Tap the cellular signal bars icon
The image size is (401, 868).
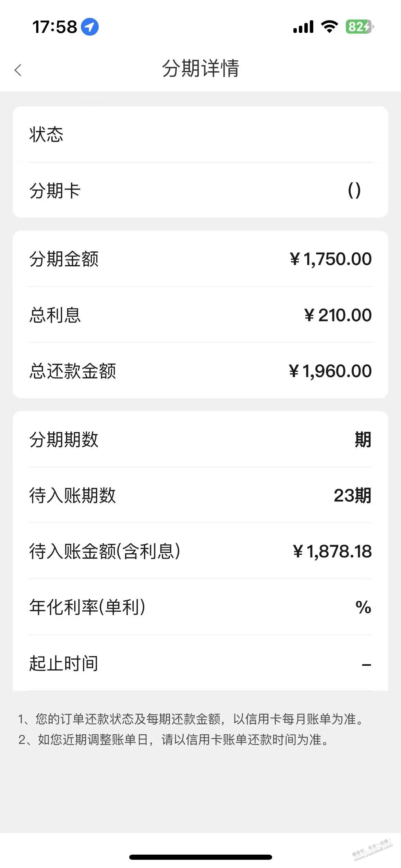click(303, 27)
